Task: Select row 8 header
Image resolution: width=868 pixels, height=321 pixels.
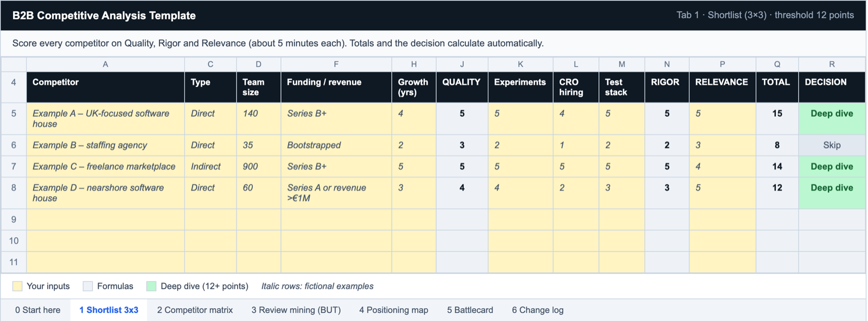Action: (14, 193)
